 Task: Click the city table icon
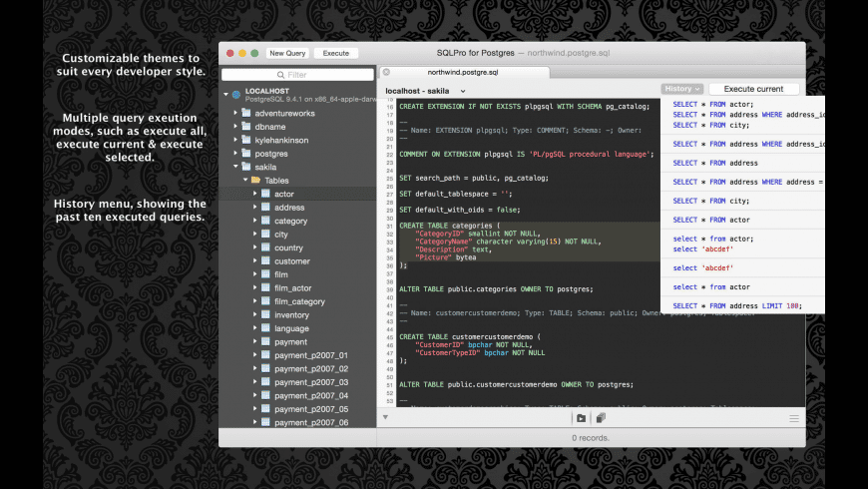point(265,234)
